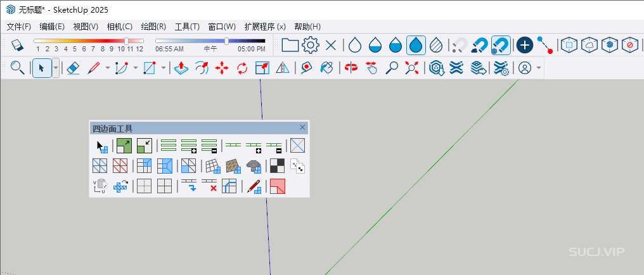Open dropdown arrow beside Pencil tool
Viewport: 644px width, 275px height.
coord(108,68)
